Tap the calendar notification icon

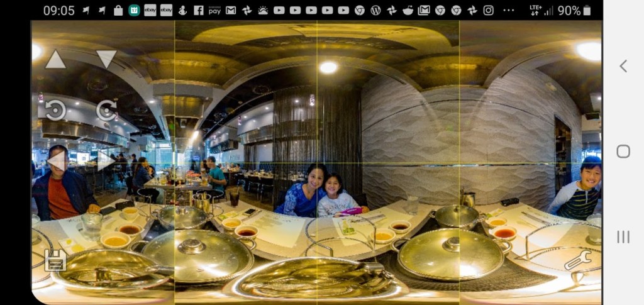coord(134,10)
